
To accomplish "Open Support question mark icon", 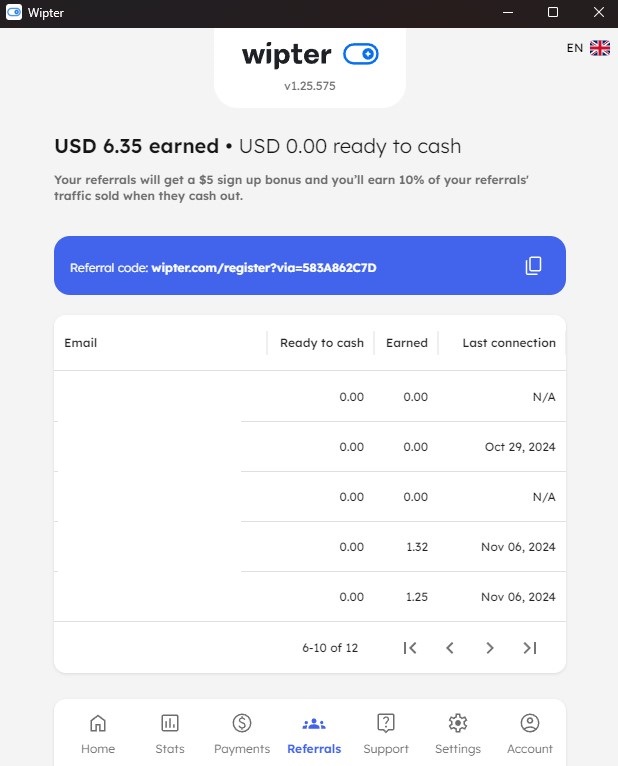I will 386,723.
